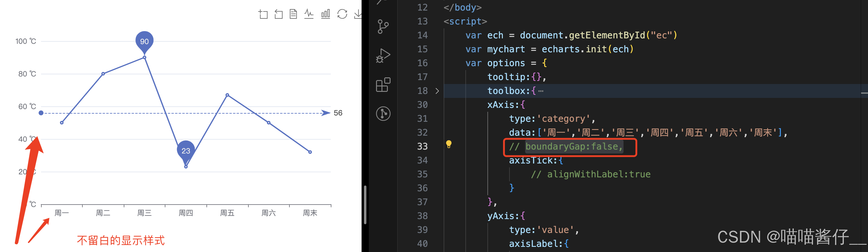Screen dimensions: 868x252
Task: Click the 周末 data point on the line
Action: [x=310, y=152]
